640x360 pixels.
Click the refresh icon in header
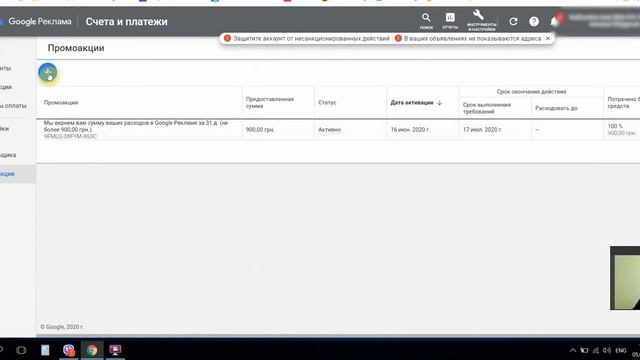pos(513,21)
